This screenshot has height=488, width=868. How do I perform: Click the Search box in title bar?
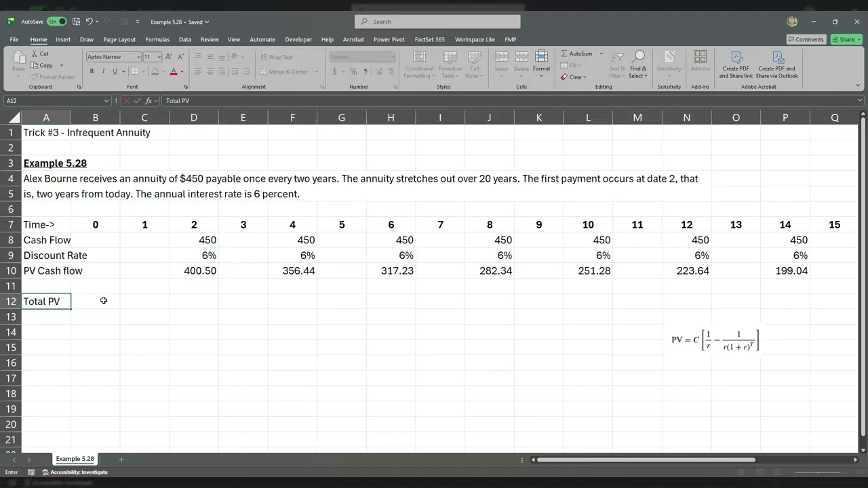click(437, 22)
